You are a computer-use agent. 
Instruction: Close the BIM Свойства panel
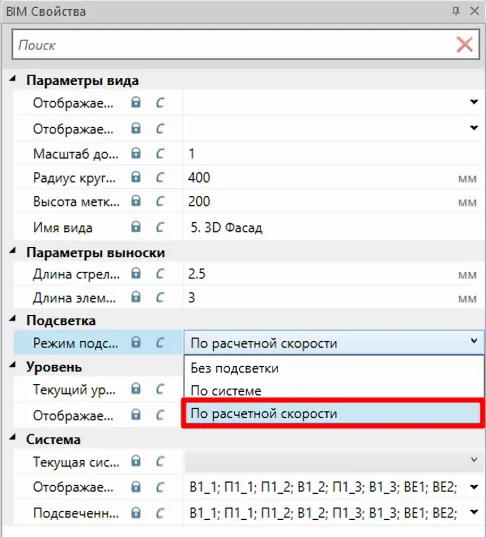tap(474, 11)
